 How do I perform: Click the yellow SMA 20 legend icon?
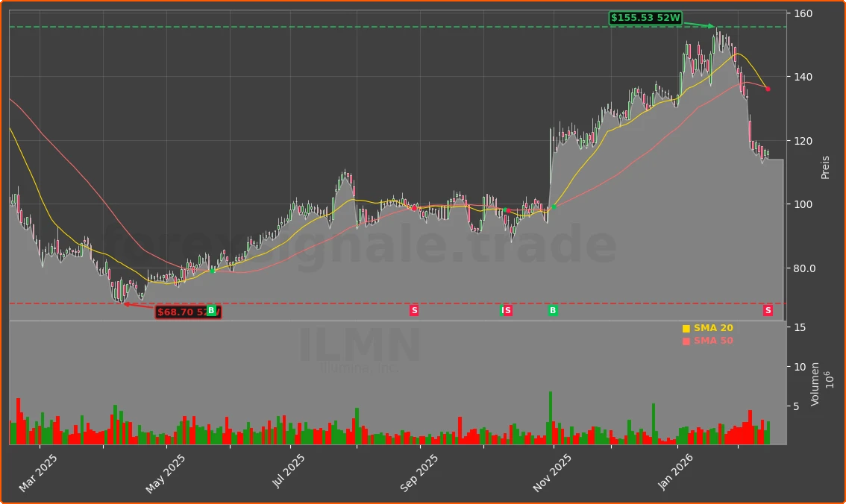686,327
